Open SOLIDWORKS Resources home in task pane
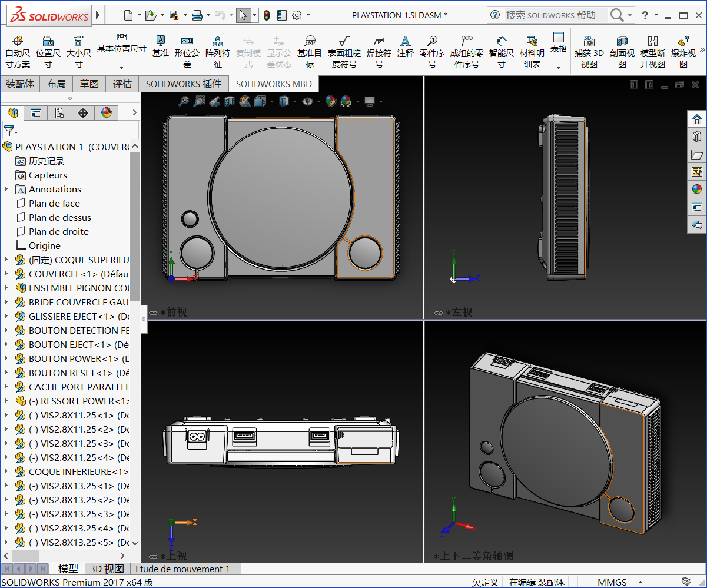The width and height of the screenshot is (707, 588). click(x=697, y=119)
